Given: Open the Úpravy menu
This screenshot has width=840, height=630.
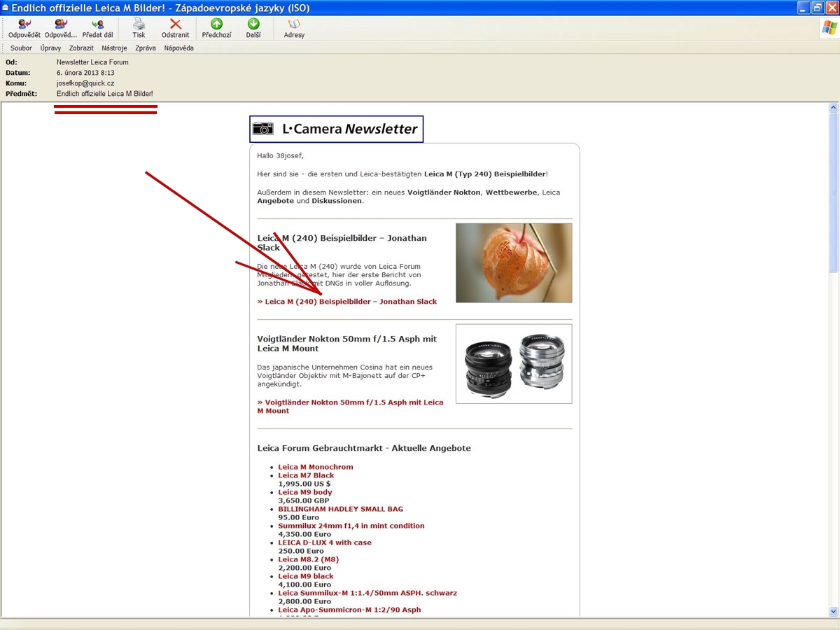Looking at the screenshot, I should point(50,48).
